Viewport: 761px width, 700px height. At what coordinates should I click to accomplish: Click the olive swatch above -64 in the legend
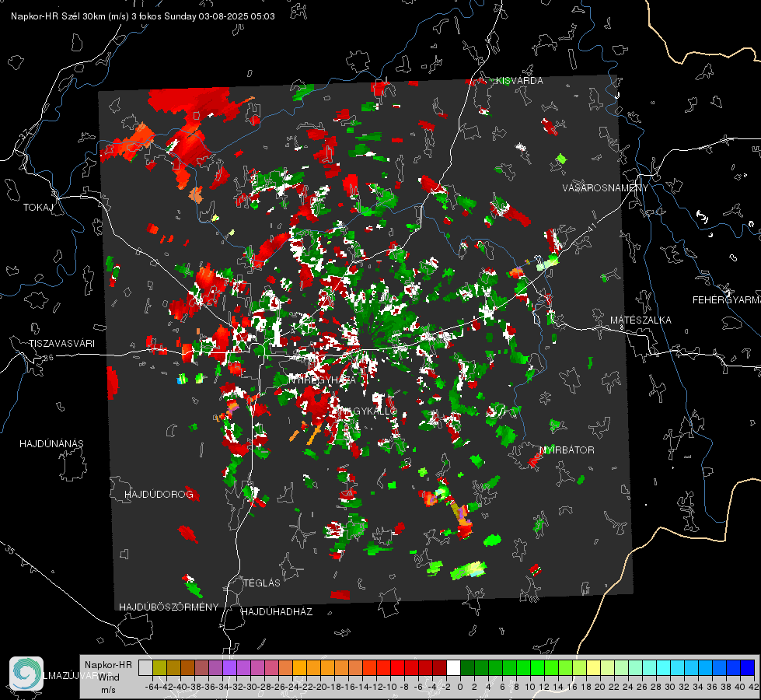pyautogui.click(x=159, y=667)
